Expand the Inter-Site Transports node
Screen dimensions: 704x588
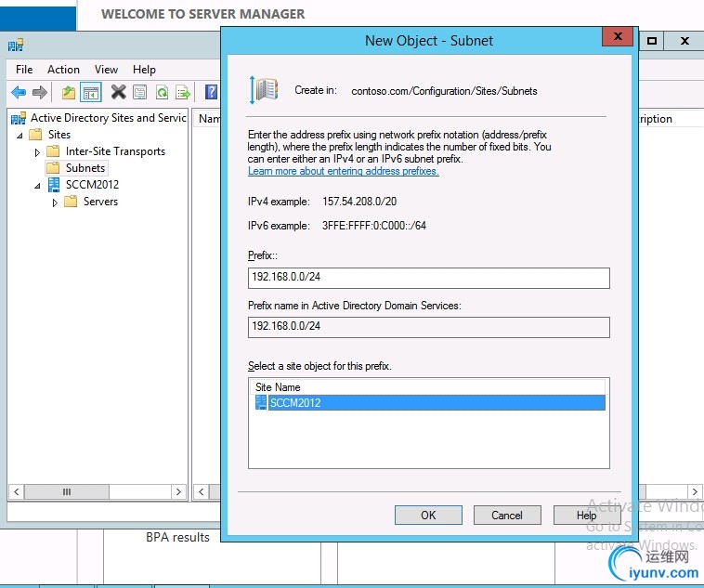click(37, 152)
